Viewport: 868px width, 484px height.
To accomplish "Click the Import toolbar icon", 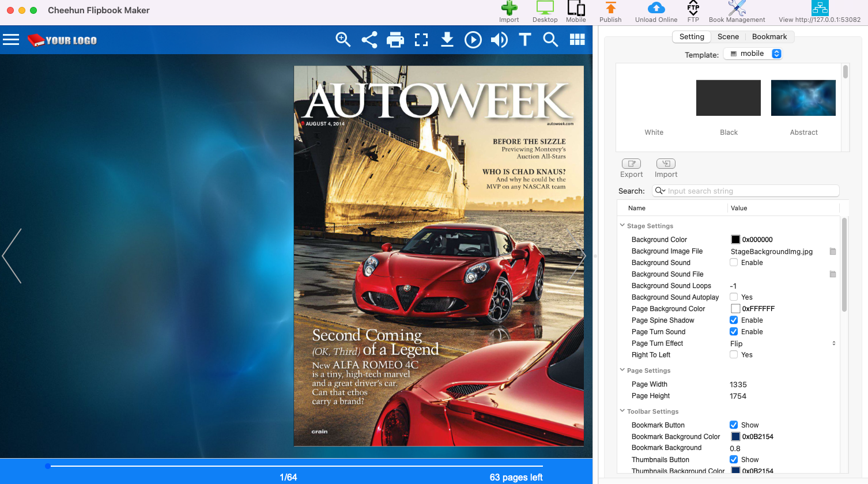I will pyautogui.click(x=509, y=12).
